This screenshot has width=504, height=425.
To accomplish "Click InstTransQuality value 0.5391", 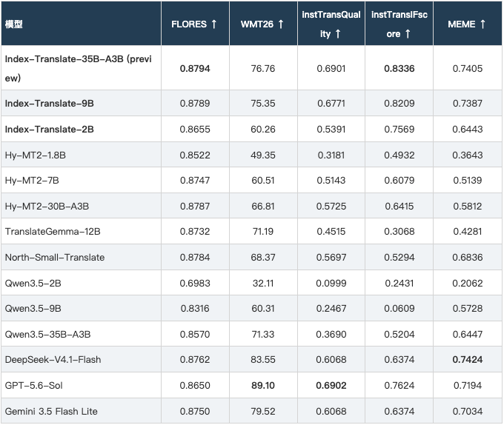I will [331, 130].
